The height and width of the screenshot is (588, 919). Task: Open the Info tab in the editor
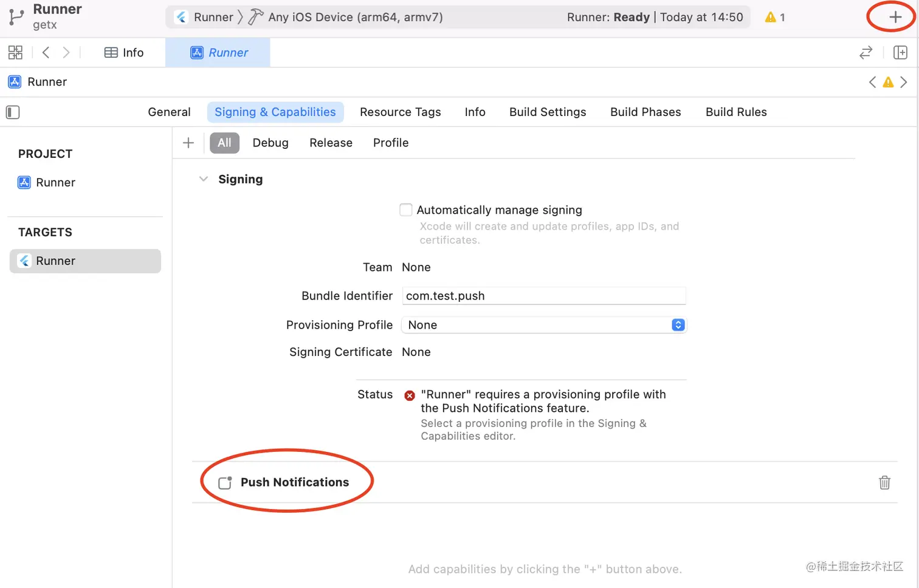(475, 112)
